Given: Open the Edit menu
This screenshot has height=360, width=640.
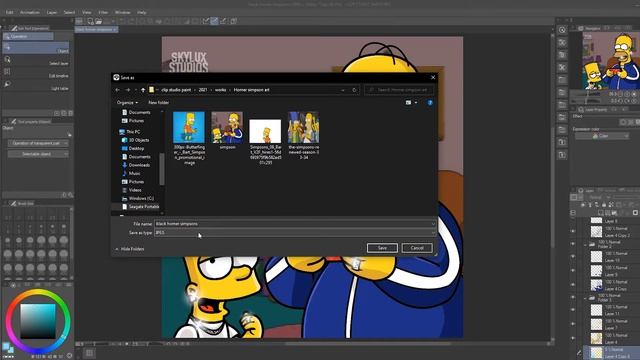Looking at the screenshot, I should pos(9,12).
